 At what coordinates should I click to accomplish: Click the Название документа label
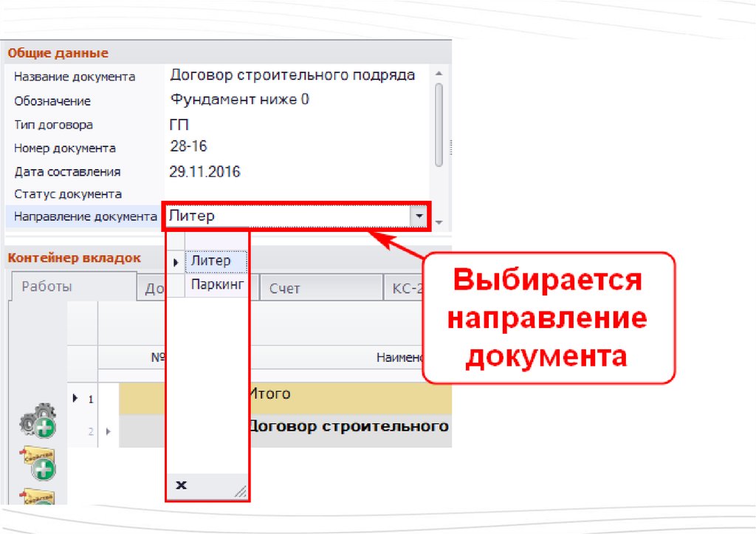(x=75, y=77)
